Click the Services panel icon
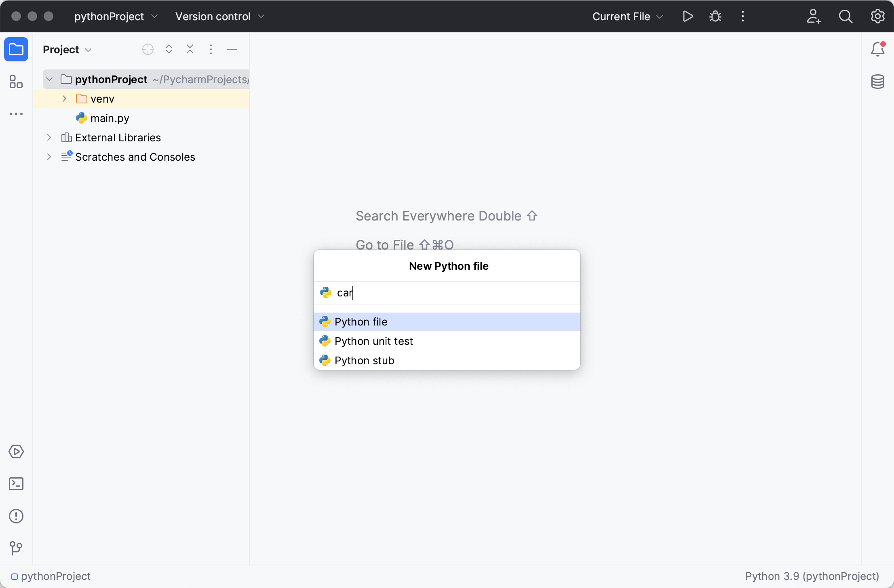 pos(16,451)
